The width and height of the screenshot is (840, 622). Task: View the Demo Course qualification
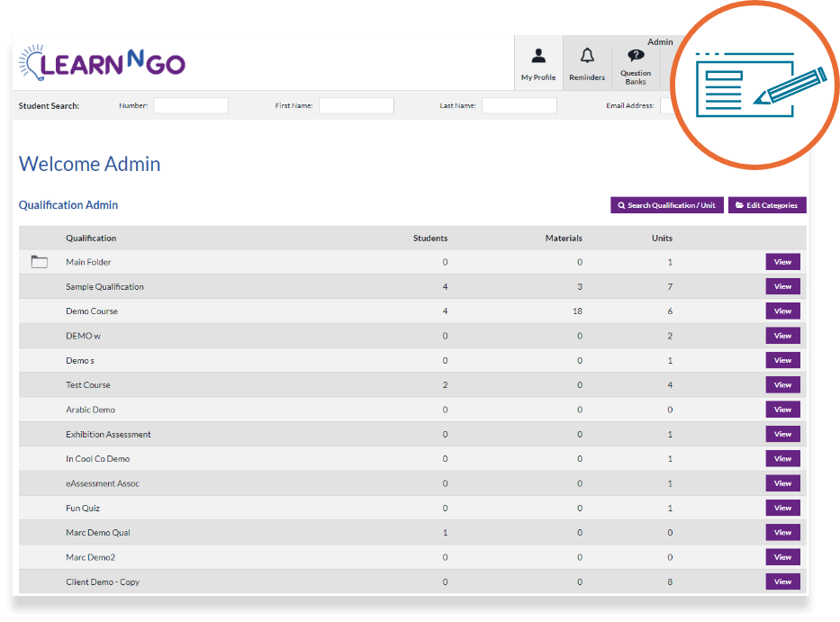782,311
